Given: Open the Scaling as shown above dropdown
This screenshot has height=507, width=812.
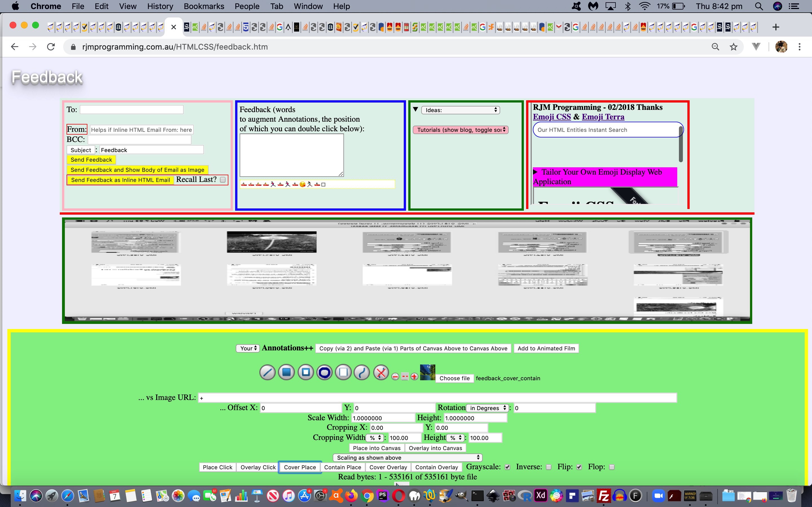Looking at the screenshot, I should 407,458.
